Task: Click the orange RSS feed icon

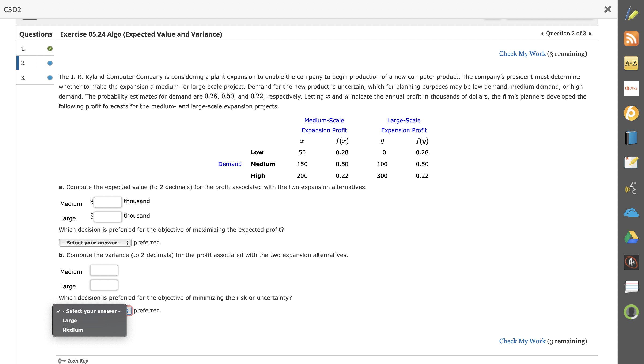Action: pos(631,38)
